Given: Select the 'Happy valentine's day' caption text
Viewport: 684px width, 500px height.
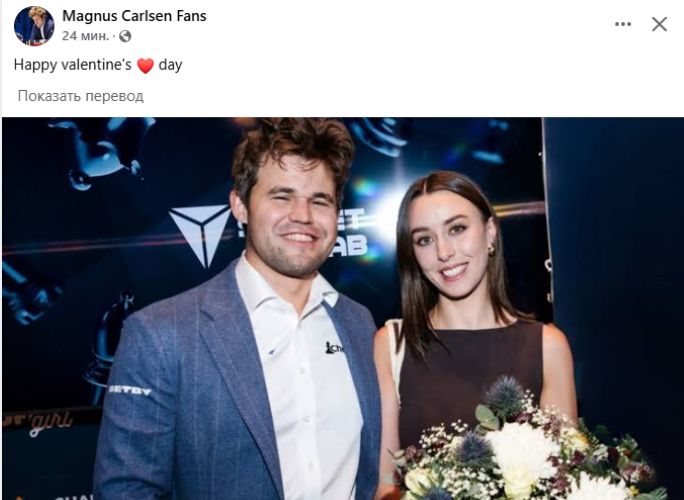Looking at the screenshot, I should pos(98,65).
